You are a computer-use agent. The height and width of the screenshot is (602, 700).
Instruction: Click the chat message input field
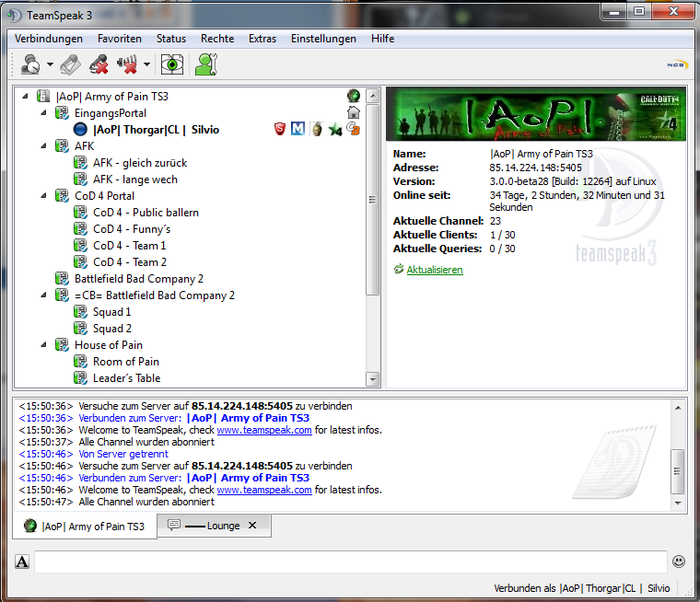click(351, 561)
